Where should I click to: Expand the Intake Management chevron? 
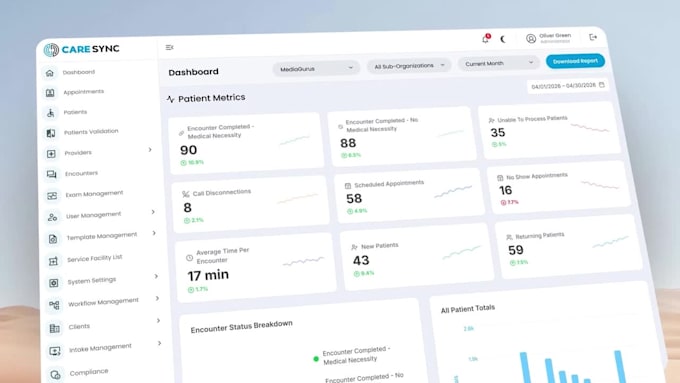tap(160, 344)
